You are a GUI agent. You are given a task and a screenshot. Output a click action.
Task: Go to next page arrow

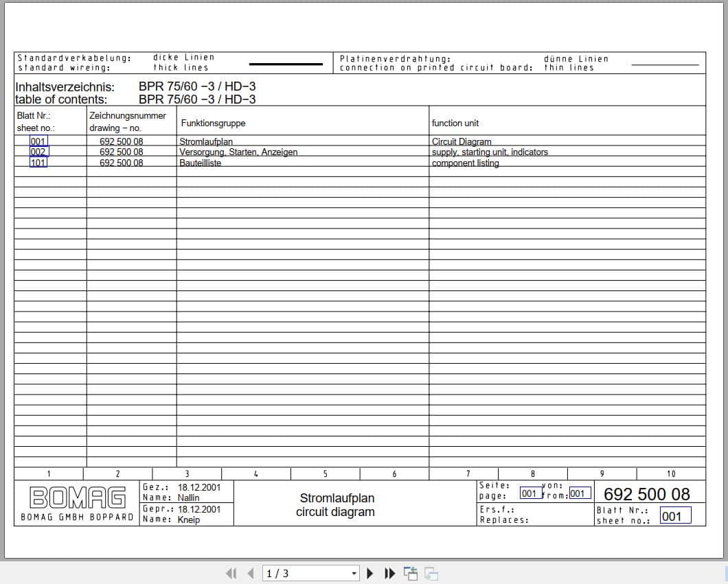[370, 573]
